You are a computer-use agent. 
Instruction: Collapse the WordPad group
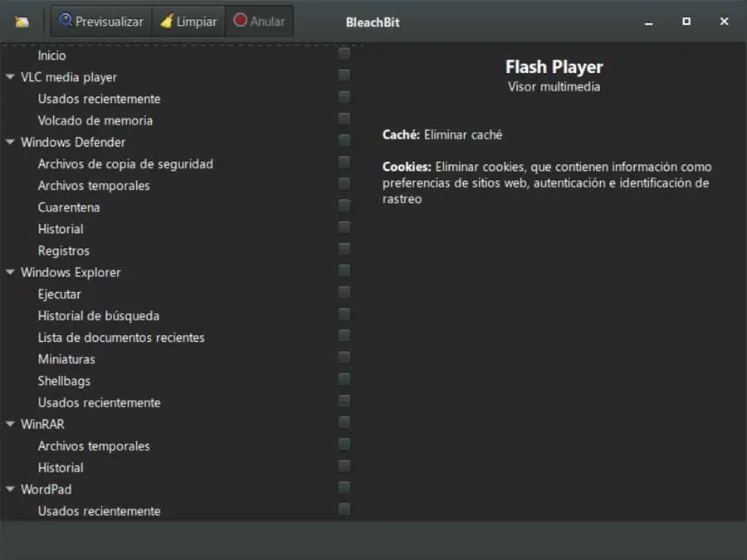tap(10, 489)
